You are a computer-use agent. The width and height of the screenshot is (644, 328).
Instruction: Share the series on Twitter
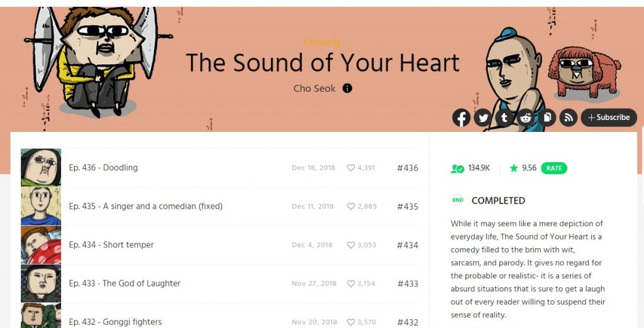click(482, 118)
